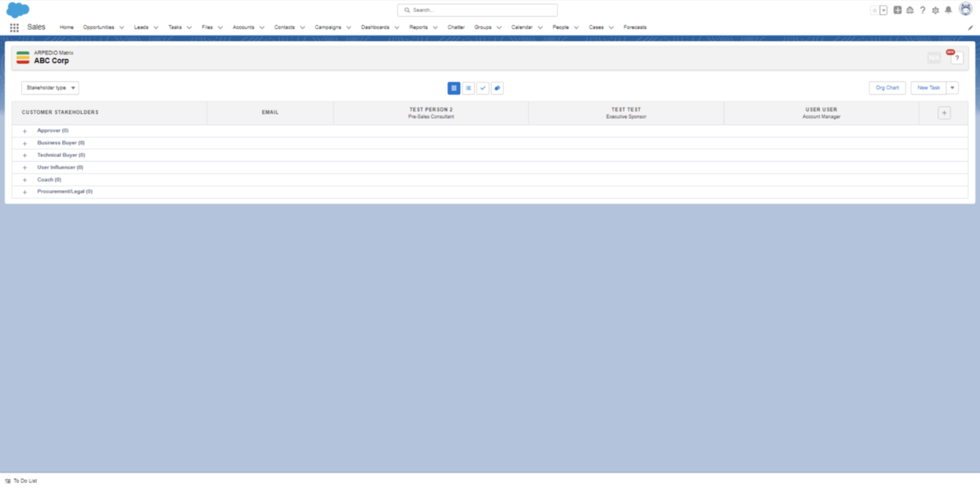
Task: Expand the Business Buyer (0) group
Action: pos(25,143)
